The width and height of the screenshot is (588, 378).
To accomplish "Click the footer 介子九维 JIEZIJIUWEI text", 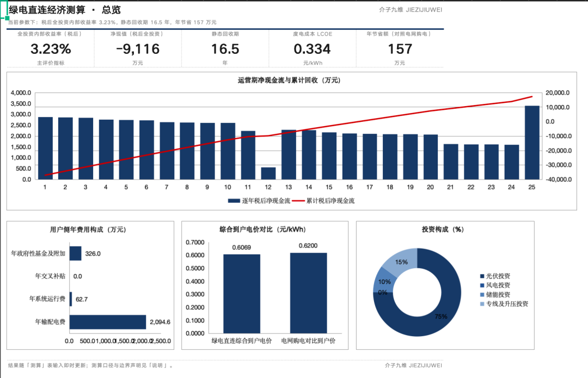I will pos(413,365).
